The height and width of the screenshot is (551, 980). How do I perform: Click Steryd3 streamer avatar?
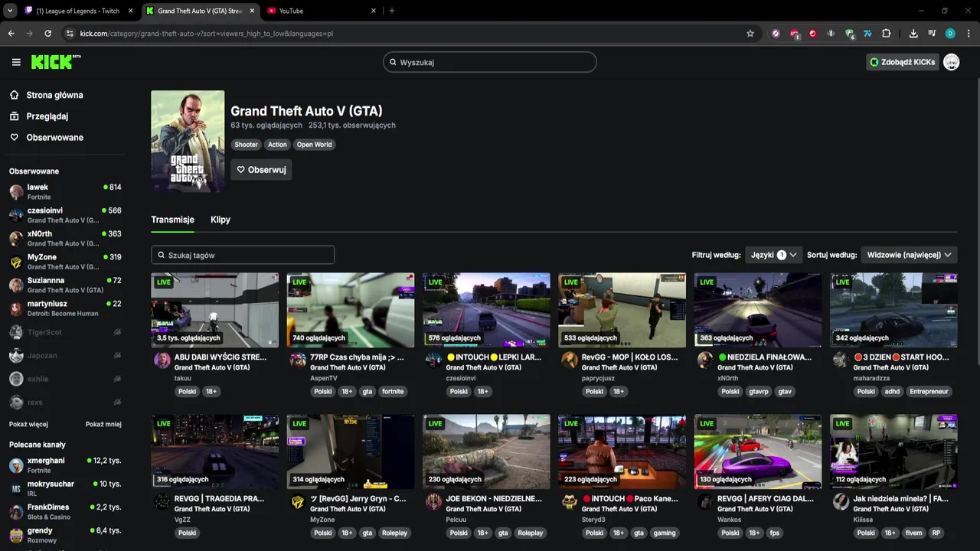(569, 502)
